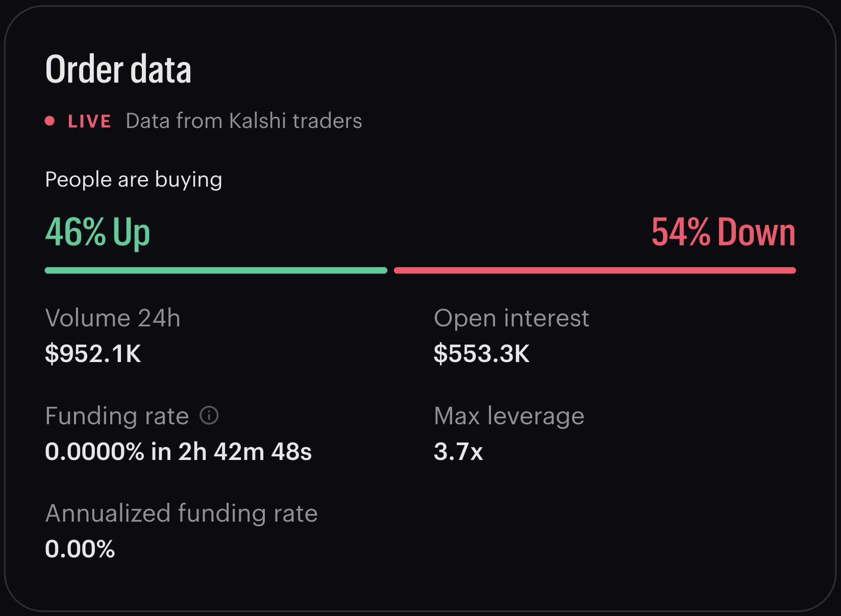Click the 3.7x leverage value

pyautogui.click(x=458, y=451)
